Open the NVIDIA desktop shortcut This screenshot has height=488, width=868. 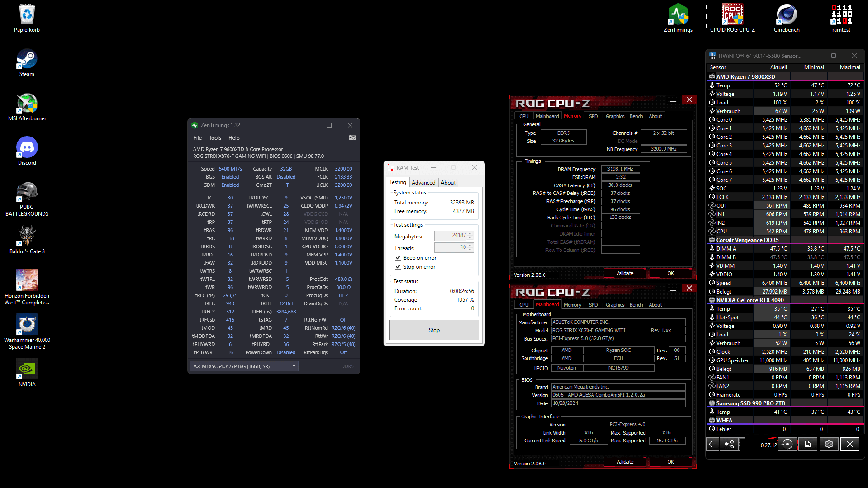click(x=27, y=373)
